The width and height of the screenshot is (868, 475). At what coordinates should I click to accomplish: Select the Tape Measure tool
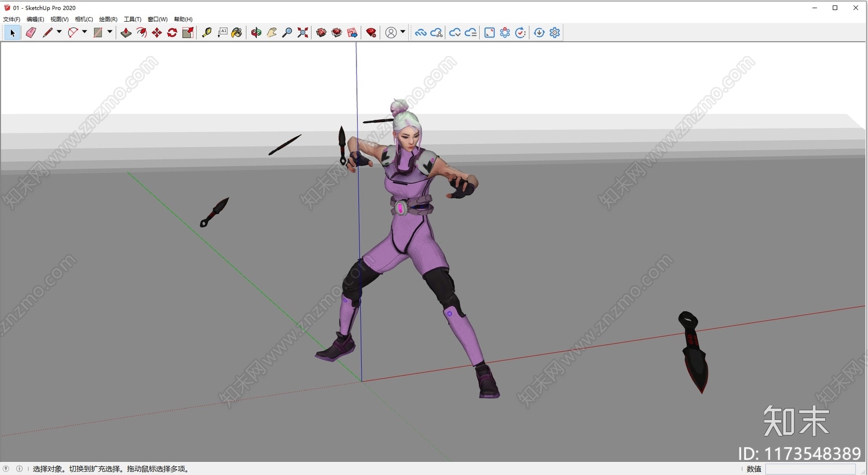pos(207,33)
